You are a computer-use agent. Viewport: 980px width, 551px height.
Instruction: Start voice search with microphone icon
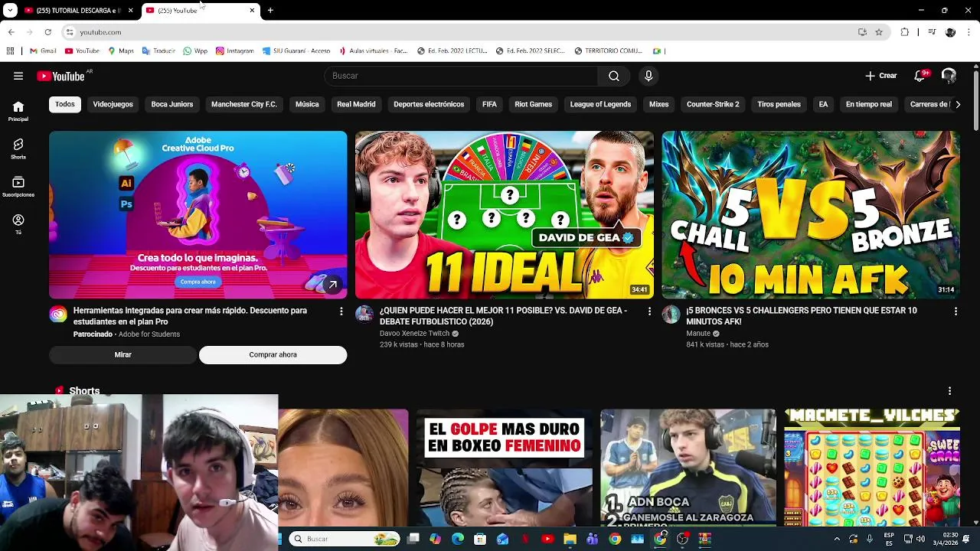click(648, 76)
